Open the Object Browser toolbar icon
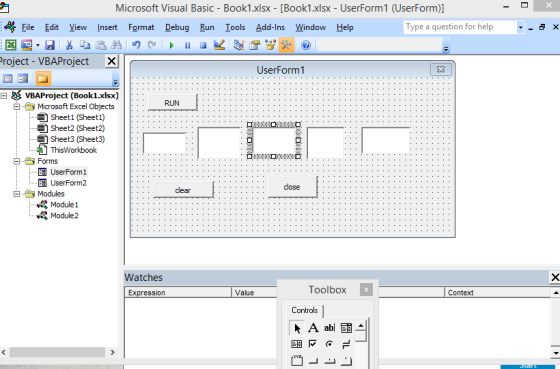 pos(270,45)
